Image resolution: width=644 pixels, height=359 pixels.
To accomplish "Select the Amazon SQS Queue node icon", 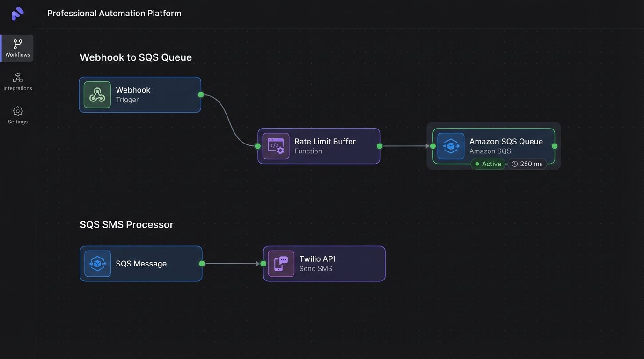I will point(450,146).
